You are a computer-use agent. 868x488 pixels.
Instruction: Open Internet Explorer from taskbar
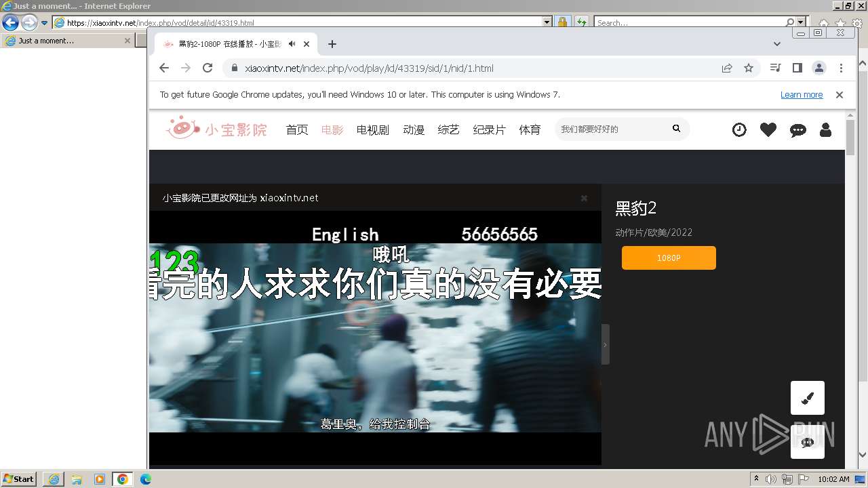pyautogui.click(x=54, y=479)
